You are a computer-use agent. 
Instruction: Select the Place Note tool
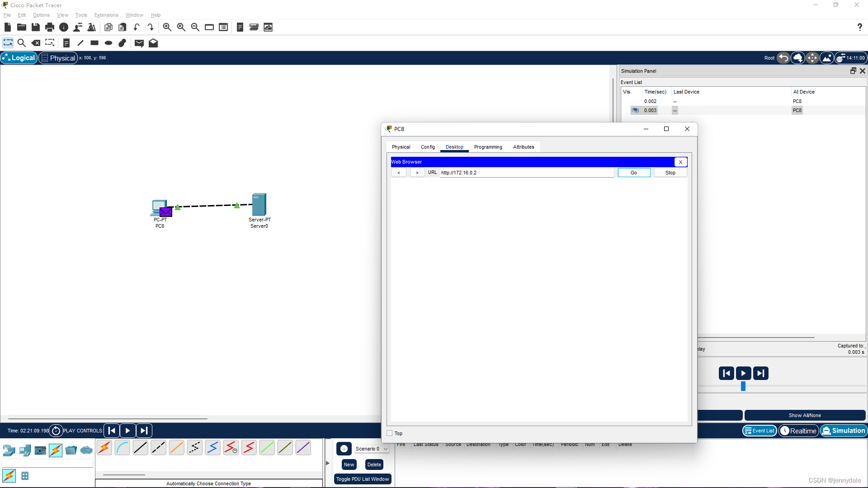tap(66, 43)
